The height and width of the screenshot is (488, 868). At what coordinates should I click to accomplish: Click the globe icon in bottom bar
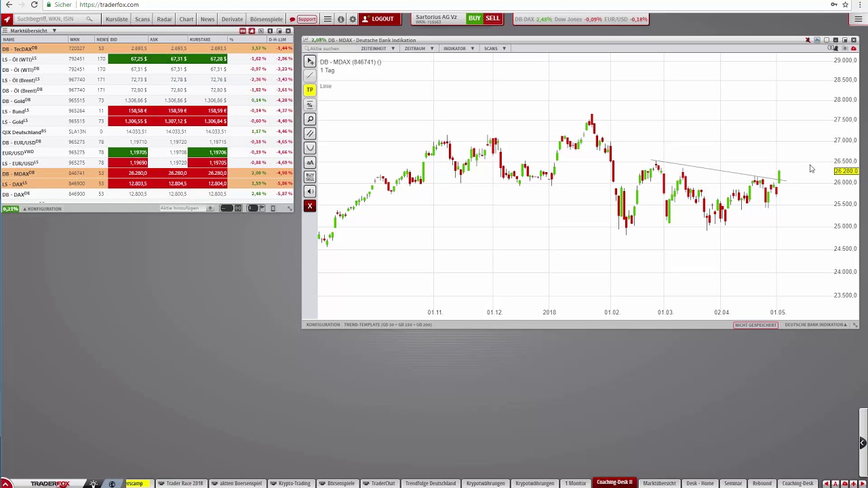[x=112, y=483]
